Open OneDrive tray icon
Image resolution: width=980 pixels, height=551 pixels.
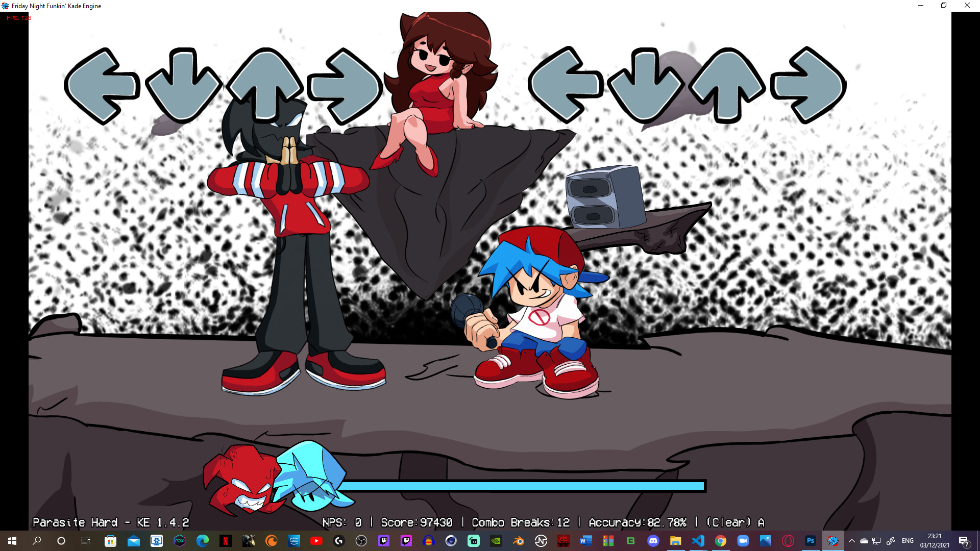[x=864, y=541]
